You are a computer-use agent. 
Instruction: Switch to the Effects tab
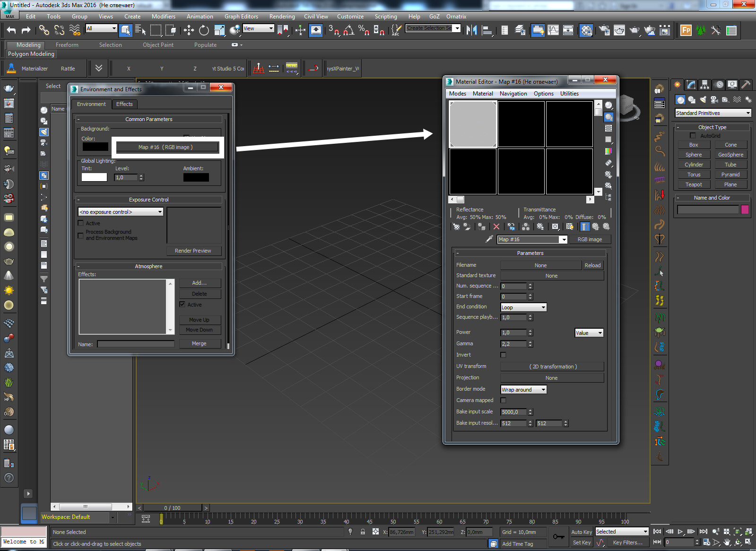pos(124,104)
